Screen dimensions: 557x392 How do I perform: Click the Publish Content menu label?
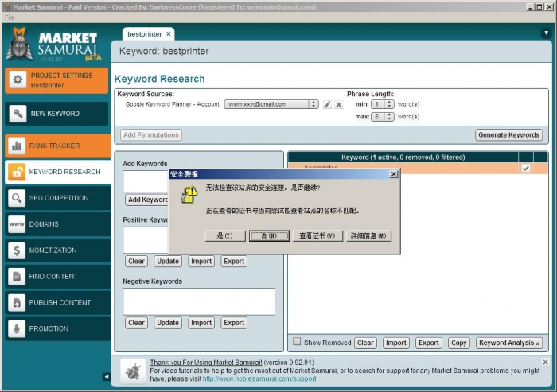60,302
